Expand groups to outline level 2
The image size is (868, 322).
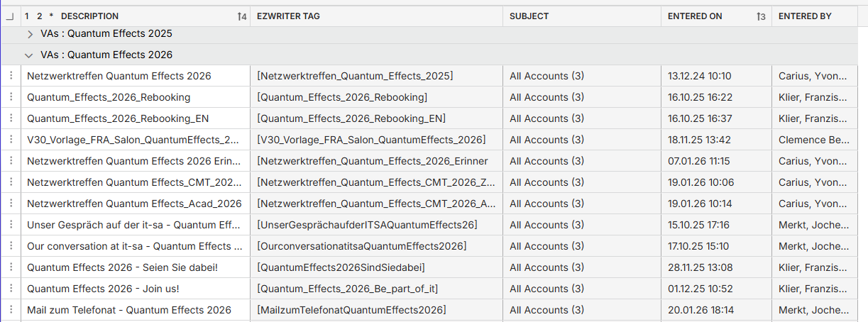point(40,16)
